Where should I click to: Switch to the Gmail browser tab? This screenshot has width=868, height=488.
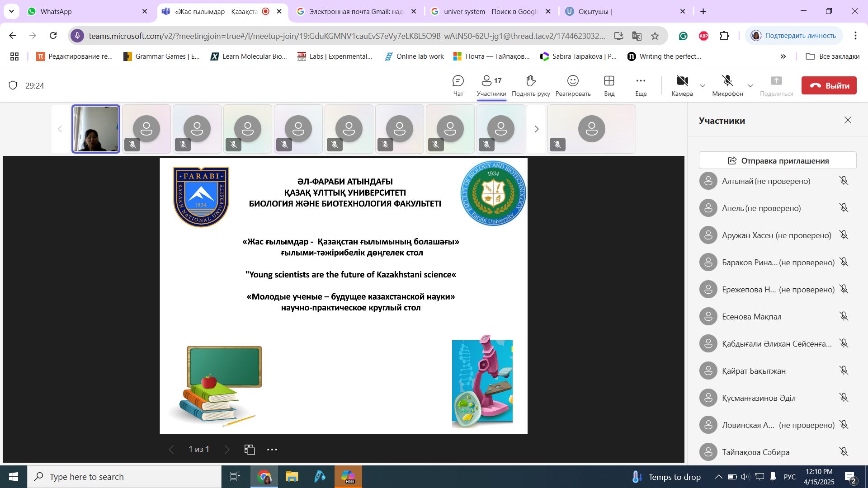356,11
